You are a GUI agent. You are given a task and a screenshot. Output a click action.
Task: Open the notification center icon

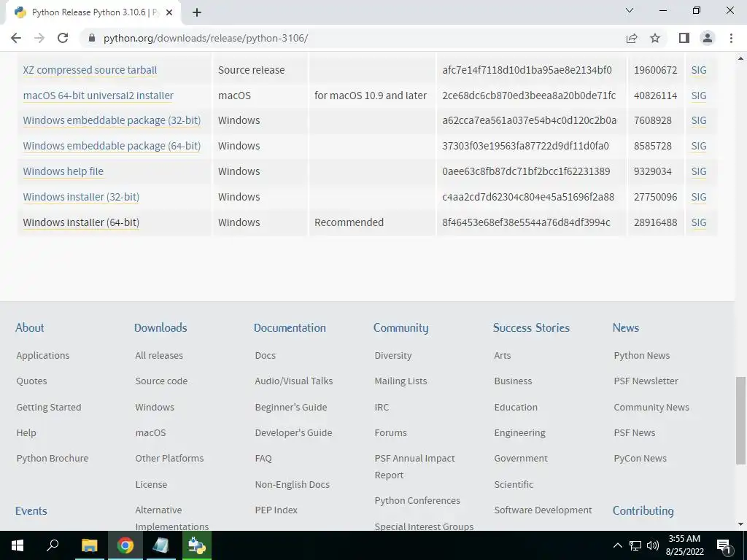click(724, 545)
